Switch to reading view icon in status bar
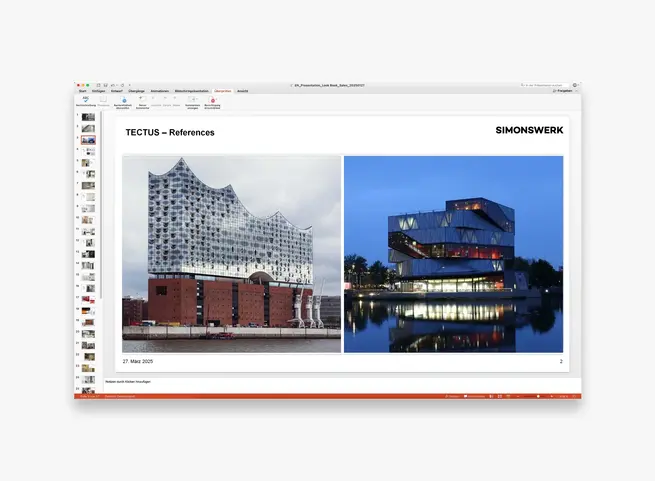 [x=508, y=396]
